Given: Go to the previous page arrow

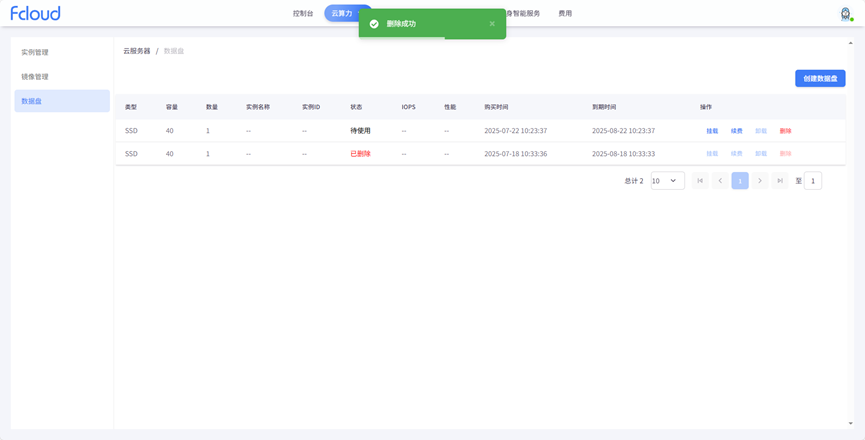Looking at the screenshot, I should coord(720,181).
